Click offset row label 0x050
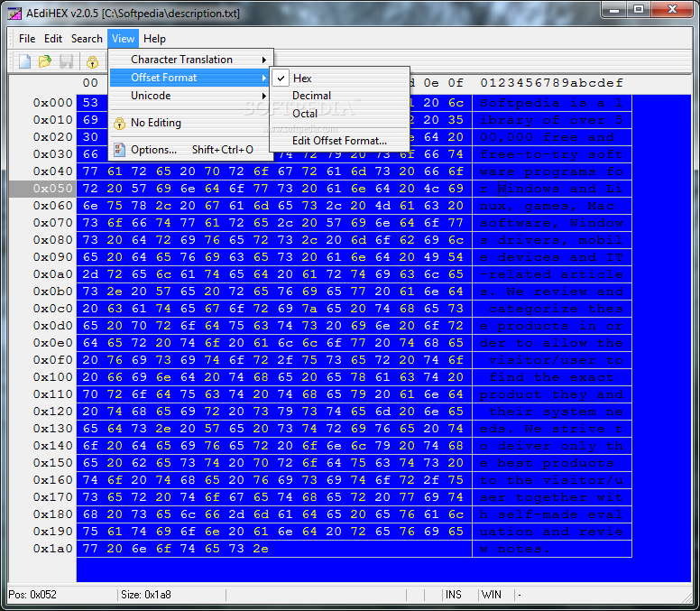Screen dimensions: 700x611 click(52, 189)
